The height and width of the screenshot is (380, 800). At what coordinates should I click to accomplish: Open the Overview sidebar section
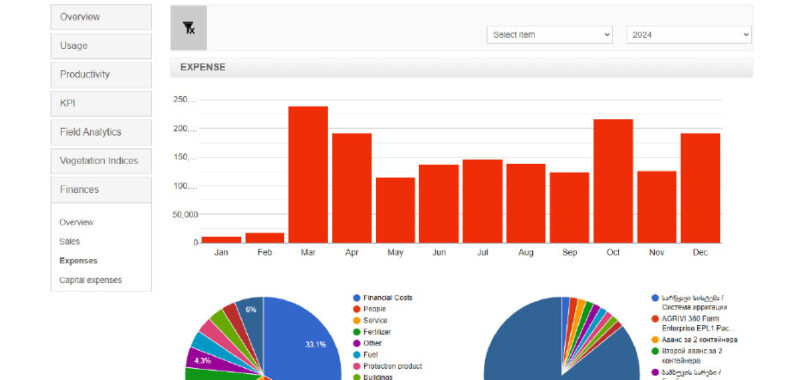click(101, 17)
